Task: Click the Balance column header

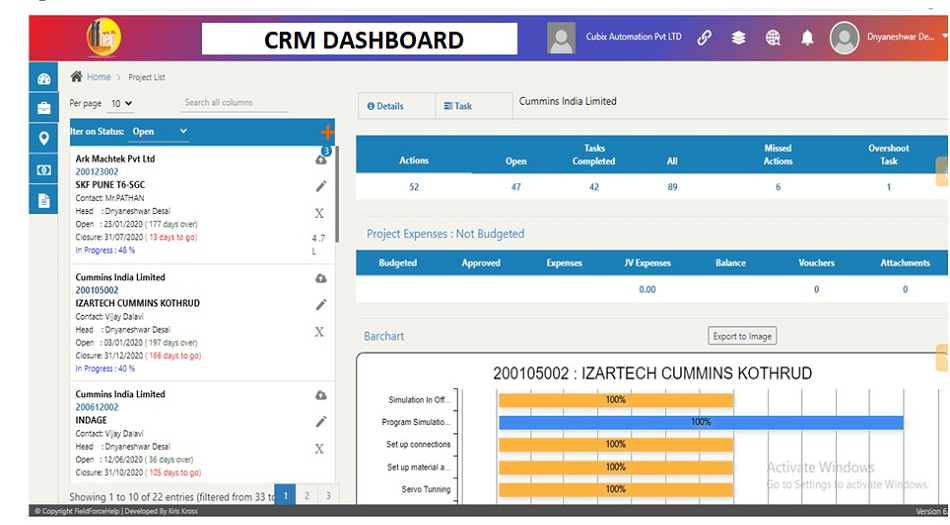Action: (731, 263)
